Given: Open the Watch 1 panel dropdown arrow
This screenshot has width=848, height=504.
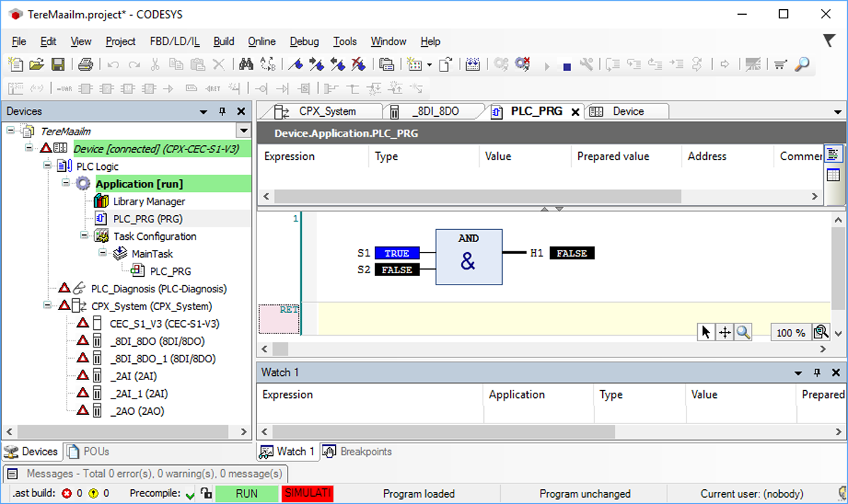Looking at the screenshot, I should point(798,373).
